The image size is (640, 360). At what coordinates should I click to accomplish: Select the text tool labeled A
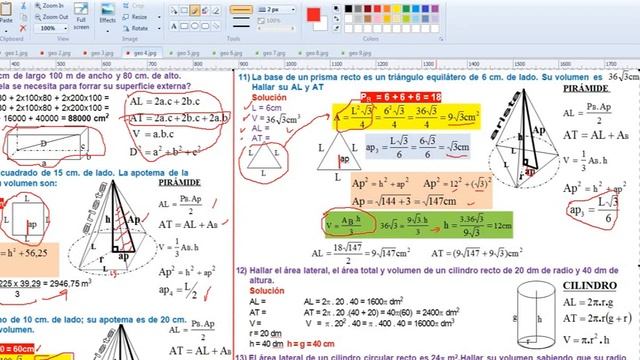tap(174, 26)
